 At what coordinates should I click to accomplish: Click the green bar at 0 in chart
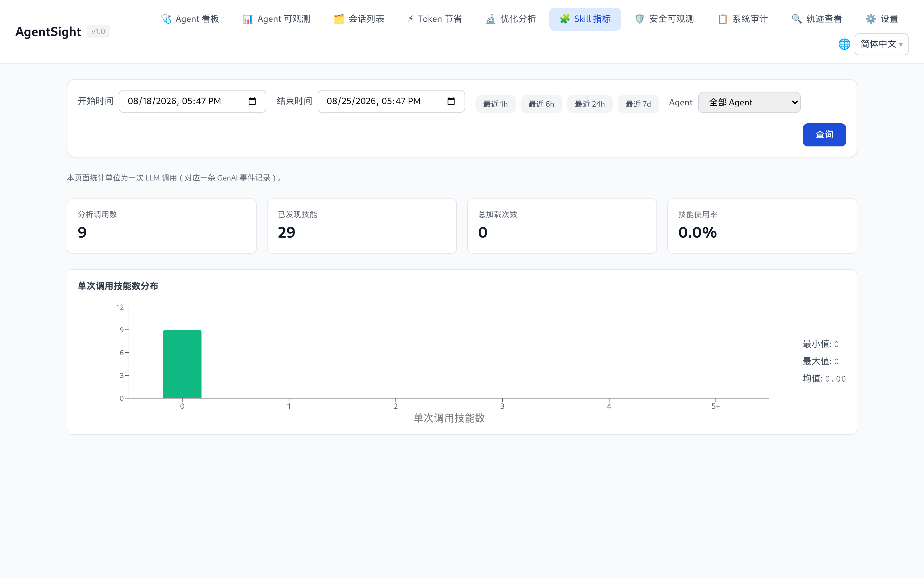[182, 364]
